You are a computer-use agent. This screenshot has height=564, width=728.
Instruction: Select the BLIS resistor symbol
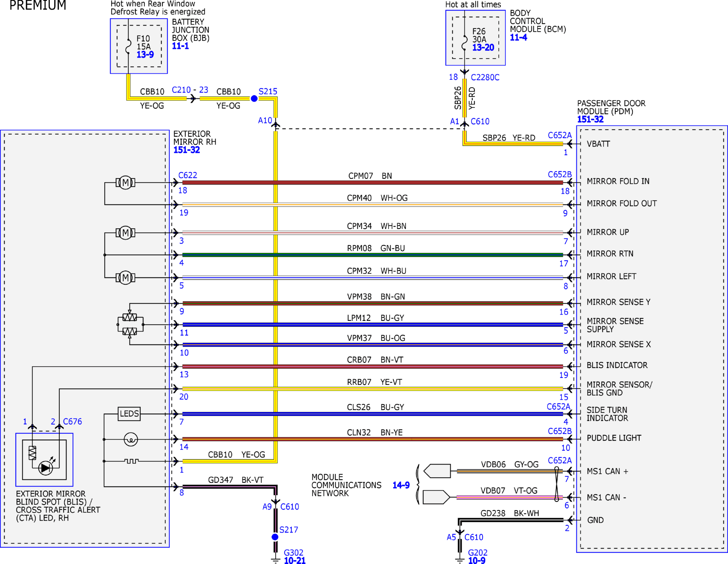pos(32,453)
